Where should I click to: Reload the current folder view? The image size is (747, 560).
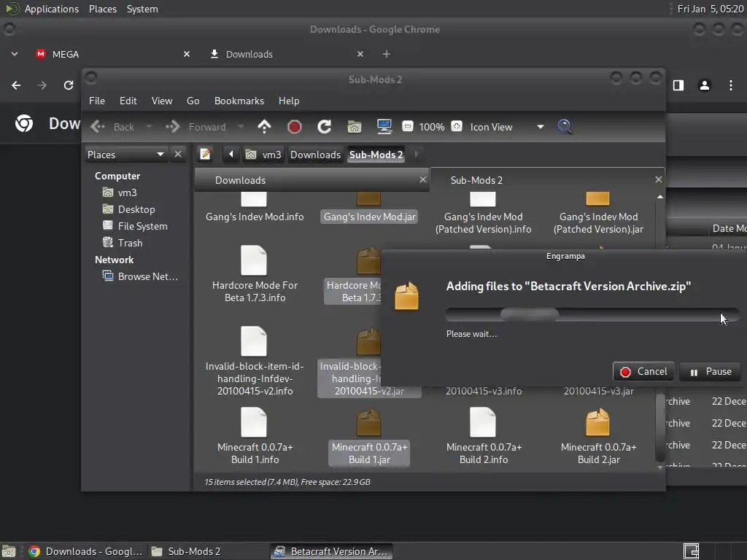[325, 127]
